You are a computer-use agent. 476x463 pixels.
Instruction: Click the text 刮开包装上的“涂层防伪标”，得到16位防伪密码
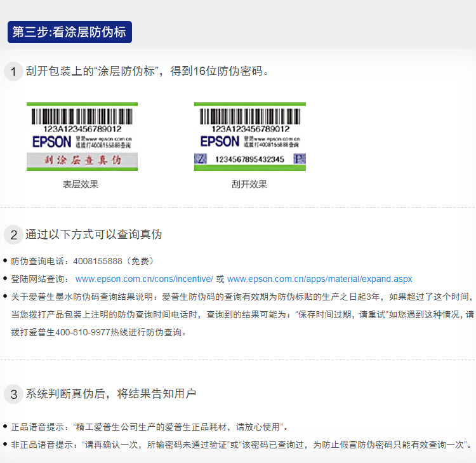[x=147, y=71]
